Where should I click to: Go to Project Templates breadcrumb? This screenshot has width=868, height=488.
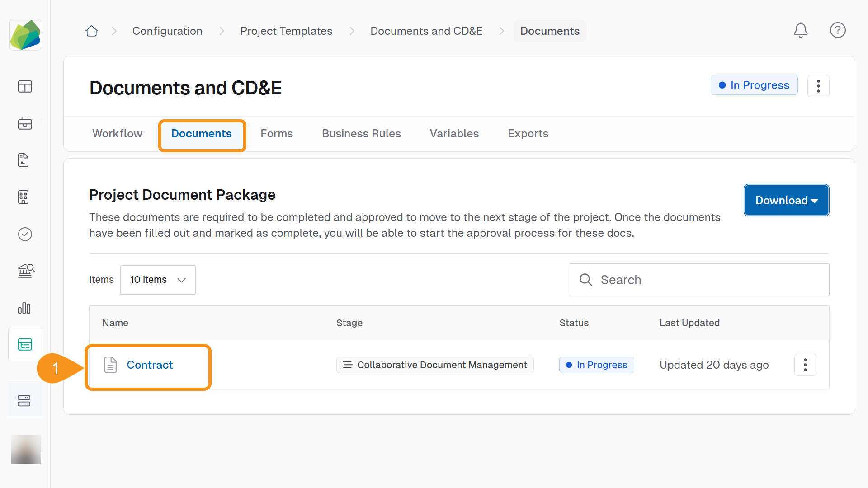click(x=286, y=31)
